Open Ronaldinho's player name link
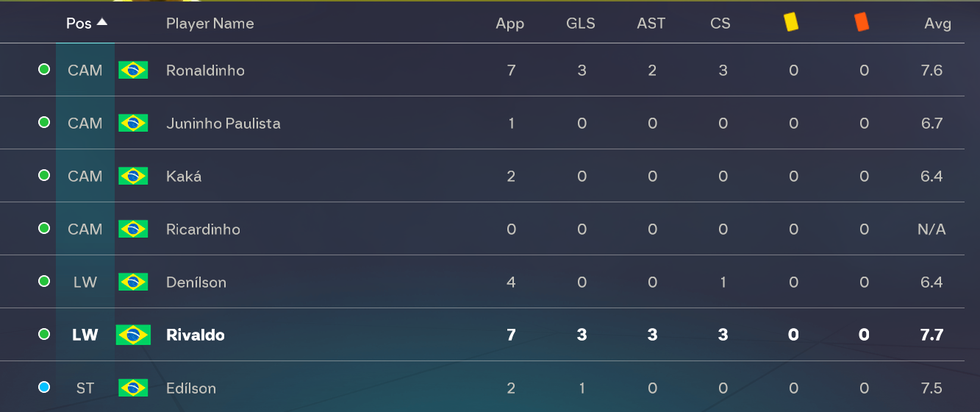 point(205,71)
